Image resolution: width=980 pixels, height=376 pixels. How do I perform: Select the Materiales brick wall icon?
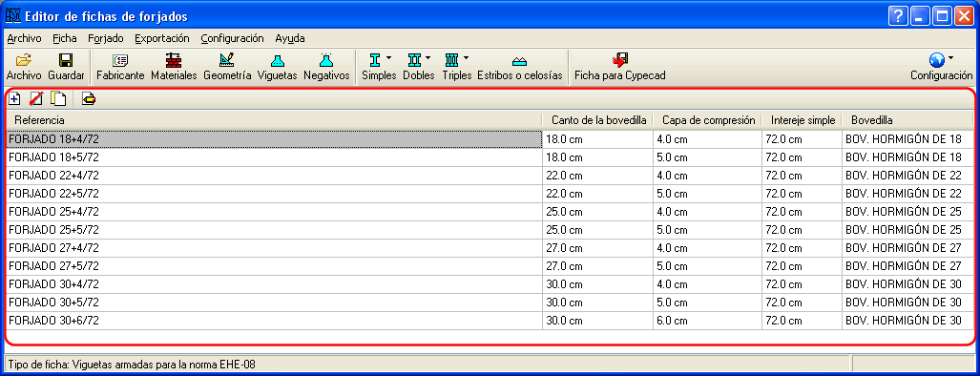[x=173, y=60]
